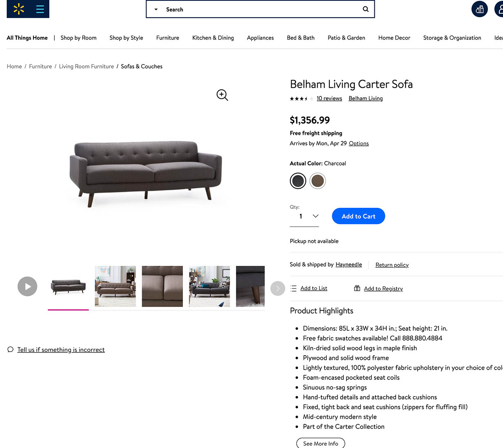
Task: Click the Return policy link
Action: [392, 265]
